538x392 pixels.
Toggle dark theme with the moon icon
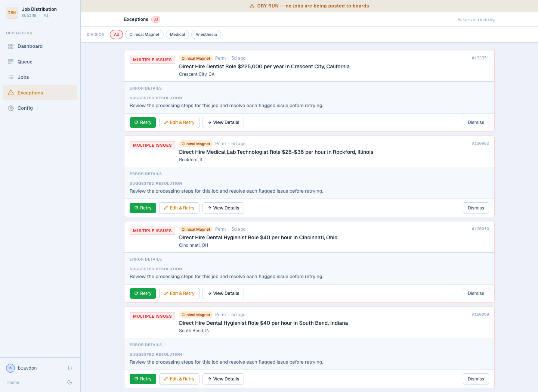coord(69,382)
